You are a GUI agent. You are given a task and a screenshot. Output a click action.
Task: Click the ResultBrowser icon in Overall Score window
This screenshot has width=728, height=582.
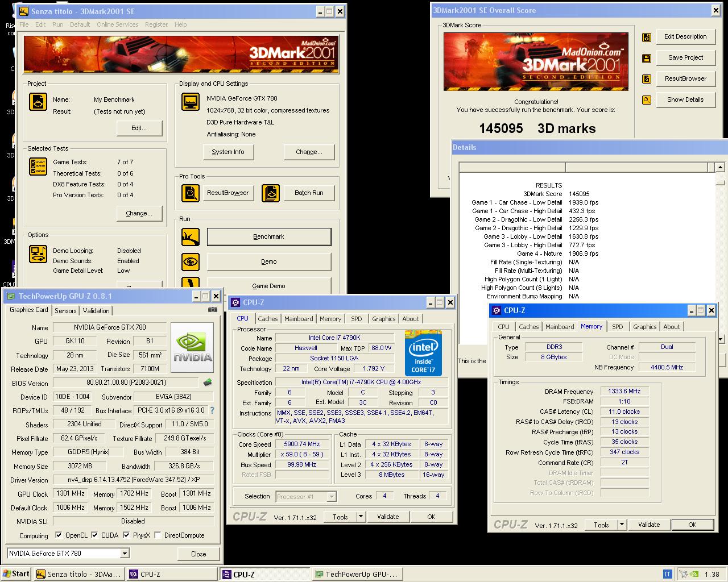tap(647, 79)
